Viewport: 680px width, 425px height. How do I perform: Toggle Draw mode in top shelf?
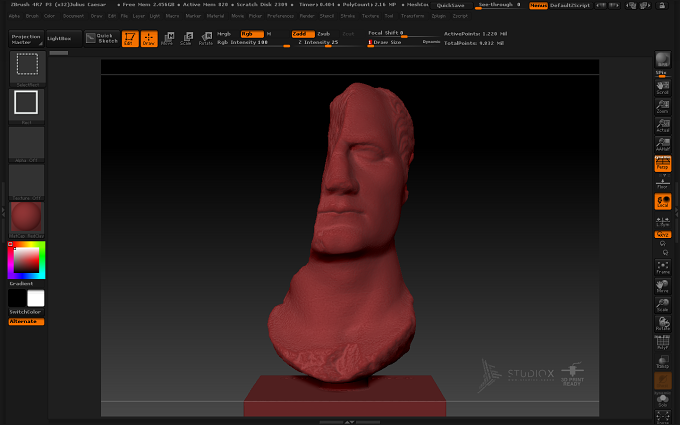pos(149,39)
